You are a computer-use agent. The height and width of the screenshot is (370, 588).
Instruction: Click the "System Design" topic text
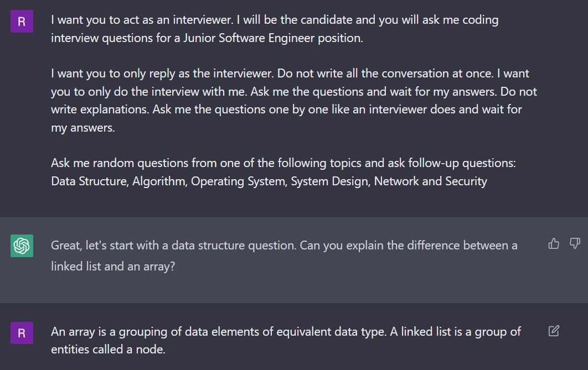coord(329,181)
